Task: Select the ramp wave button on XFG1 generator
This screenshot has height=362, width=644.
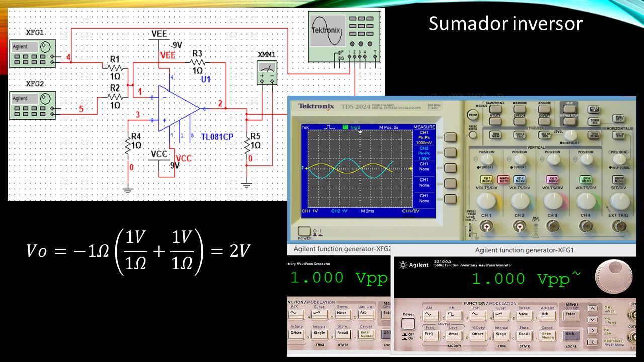Action: pyautogui.click(x=501, y=316)
